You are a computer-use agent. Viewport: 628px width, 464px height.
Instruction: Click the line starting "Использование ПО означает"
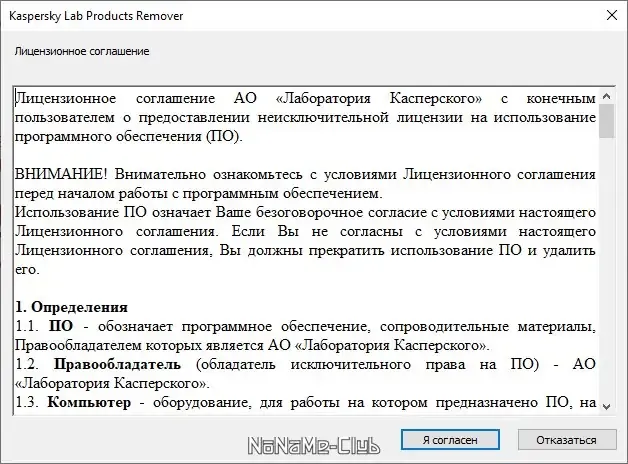point(305,213)
